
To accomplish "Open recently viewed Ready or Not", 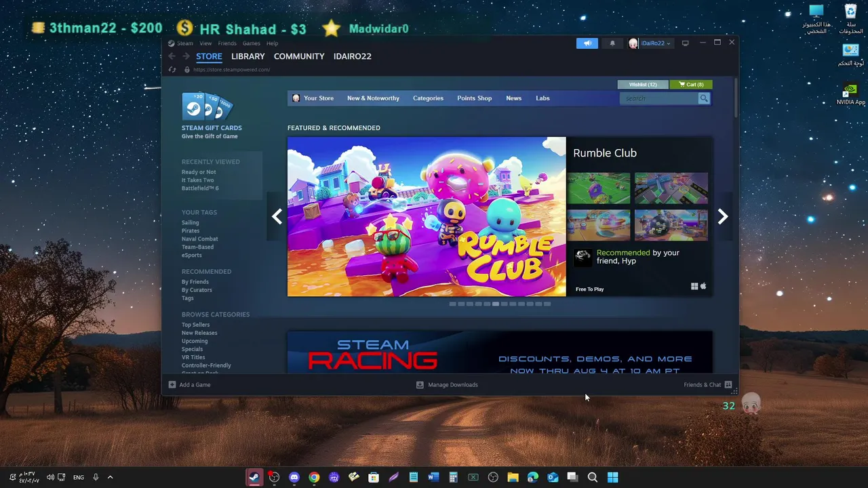I will point(199,172).
